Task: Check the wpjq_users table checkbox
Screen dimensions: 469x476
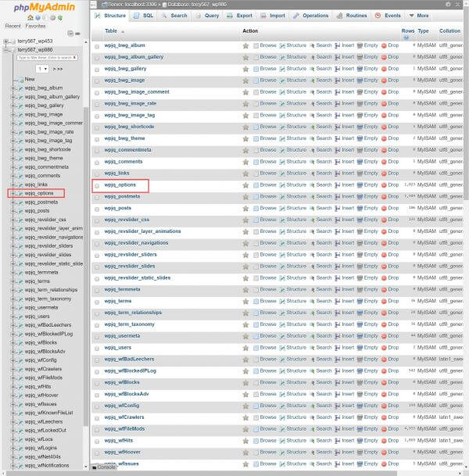Action: [97, 349]
